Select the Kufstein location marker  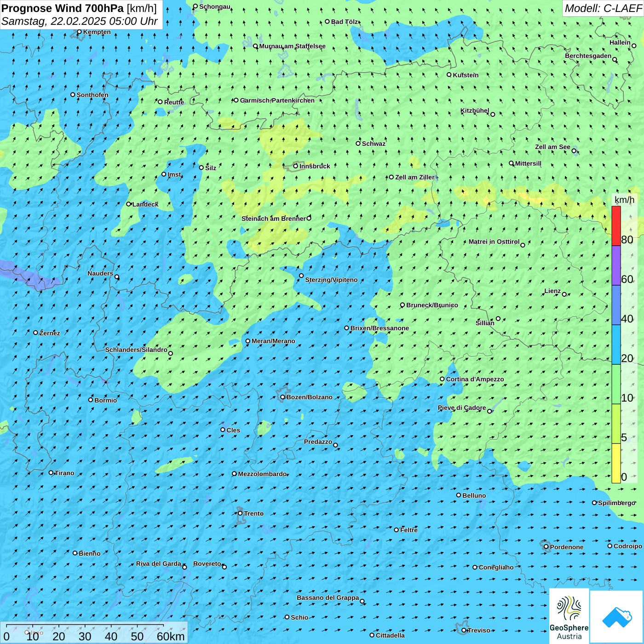tap(449, 75)
